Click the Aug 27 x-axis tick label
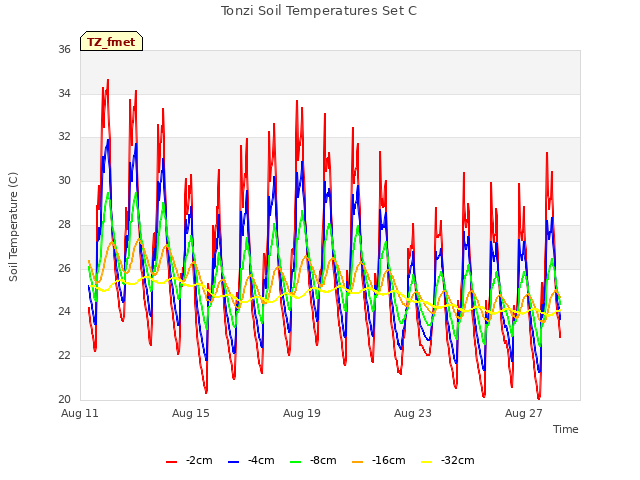640x480 pixels. 524,413
